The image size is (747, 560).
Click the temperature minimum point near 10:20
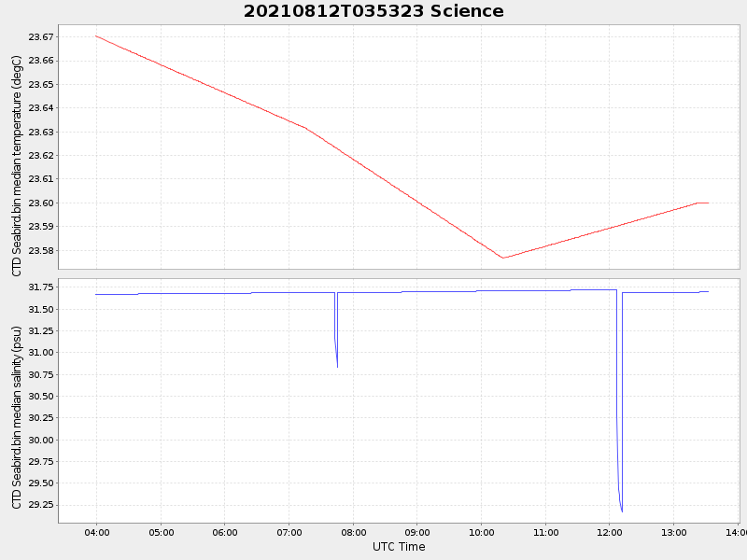502,259
